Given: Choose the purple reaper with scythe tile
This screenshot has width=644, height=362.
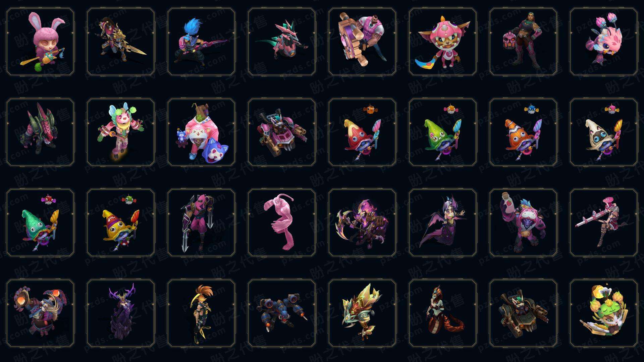Looking at the screenshot, I should [362, 223].
